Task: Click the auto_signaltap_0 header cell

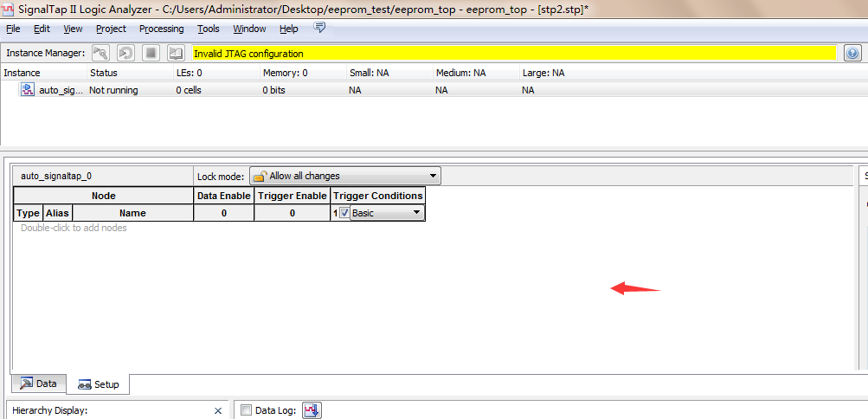Action: (x=104, y=177)
